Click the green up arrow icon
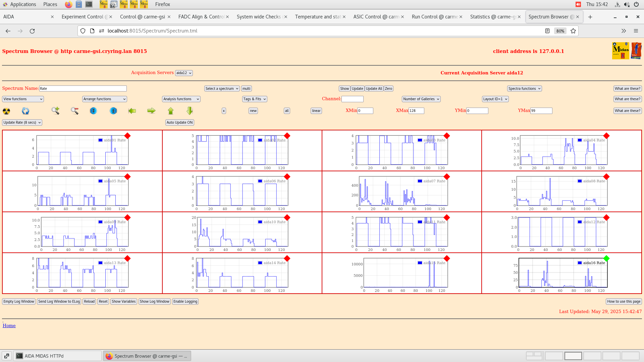Screen dimensions: 644x362 171,111
